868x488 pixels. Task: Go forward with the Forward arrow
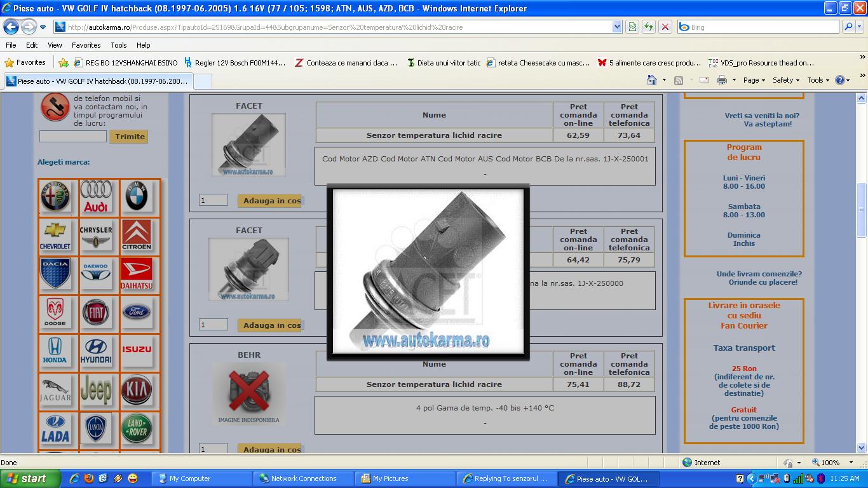click(29, 27)
